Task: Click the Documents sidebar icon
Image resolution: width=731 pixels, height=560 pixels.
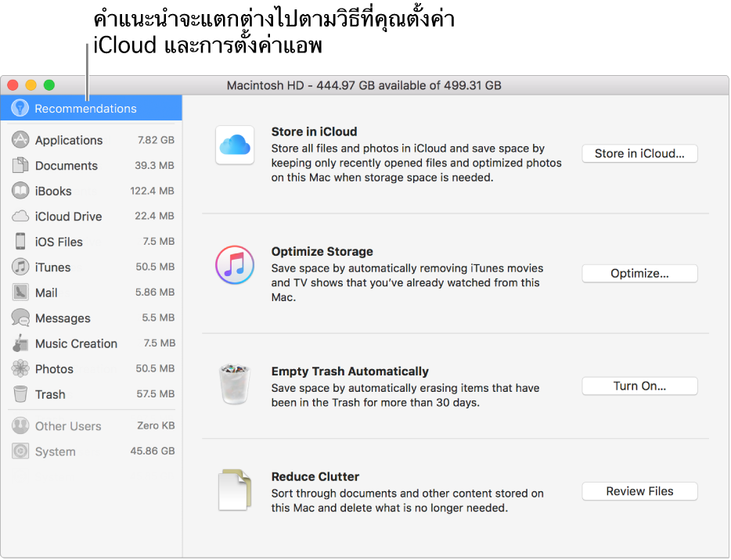Action: tap(20, 165)
